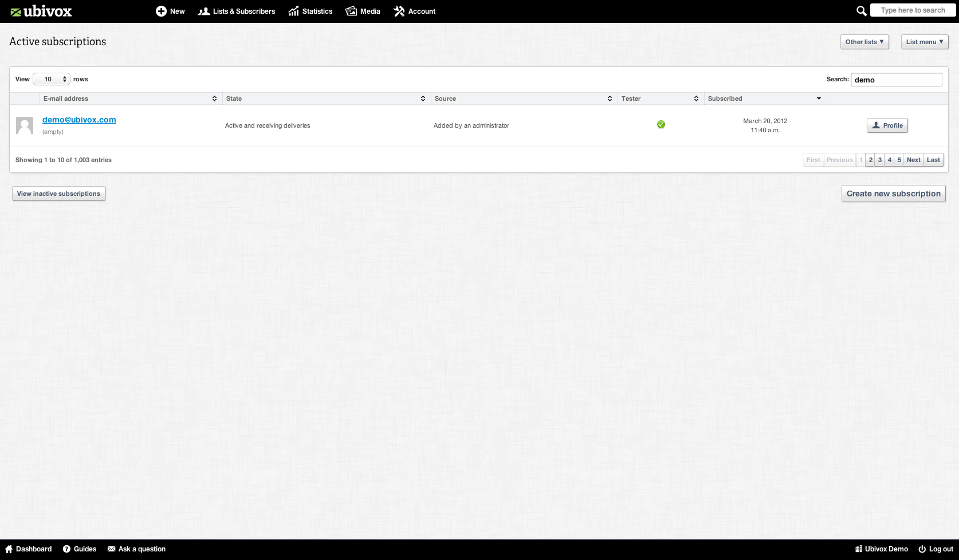Open the Statistics menu
The image size is (959, 560).
point(310,11)
